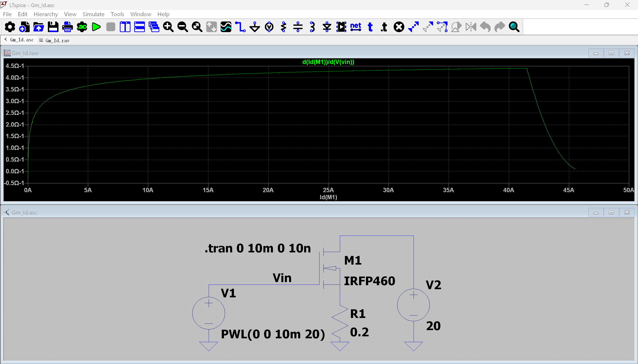This screenshot has height=364, width=638.
Task: Save the file with floppy disk icon
Action: coord(53,27)
